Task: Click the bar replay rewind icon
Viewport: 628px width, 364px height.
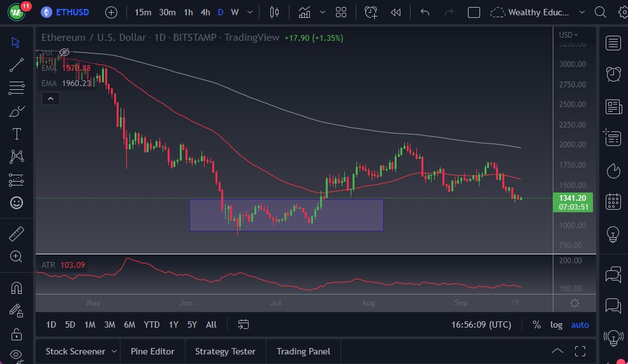Action: (x=396, y=12)
